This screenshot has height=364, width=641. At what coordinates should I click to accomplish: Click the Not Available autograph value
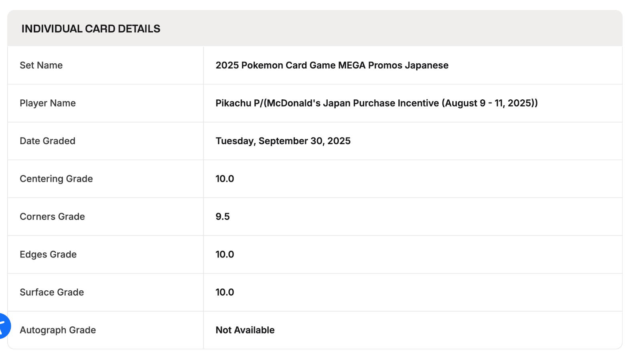click(245, 330)
